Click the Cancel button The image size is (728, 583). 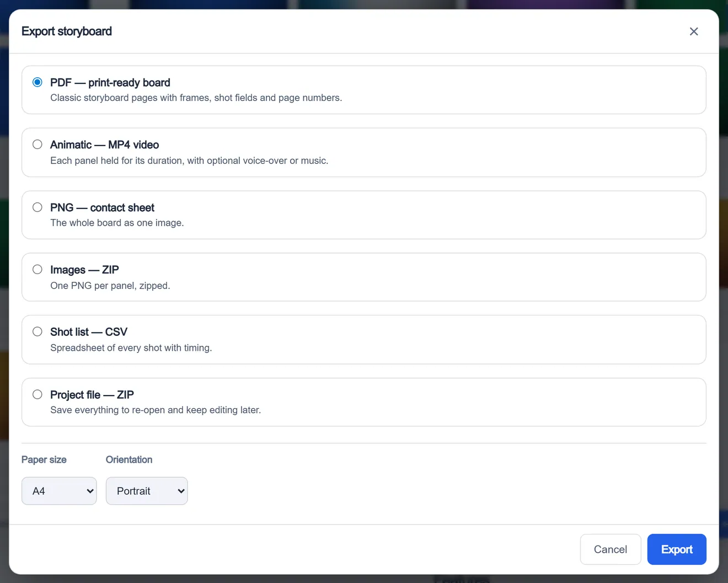[x=611, y=549]
